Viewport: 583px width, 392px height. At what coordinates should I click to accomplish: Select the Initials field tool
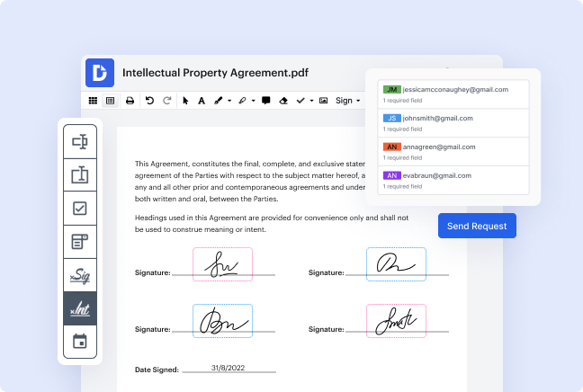[79, 308]
